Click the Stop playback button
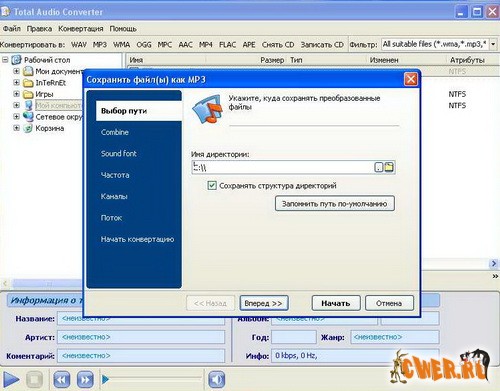The height and width of the screenshot is (391, 500). pyautogui.click(x=34, y=379)
